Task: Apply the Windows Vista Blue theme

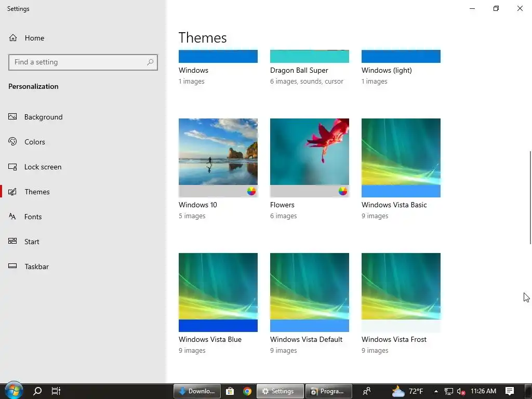Action: click(x=218, y=292)
